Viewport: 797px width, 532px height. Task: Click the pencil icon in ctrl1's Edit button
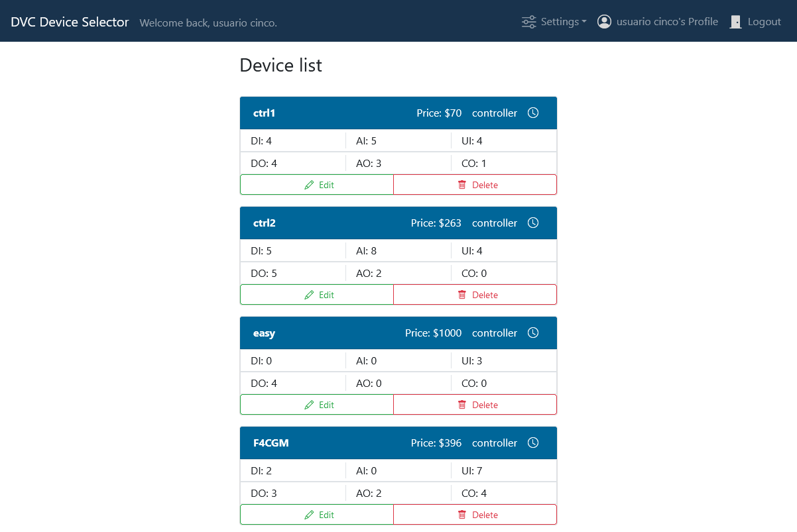click(x=309, y=184)
